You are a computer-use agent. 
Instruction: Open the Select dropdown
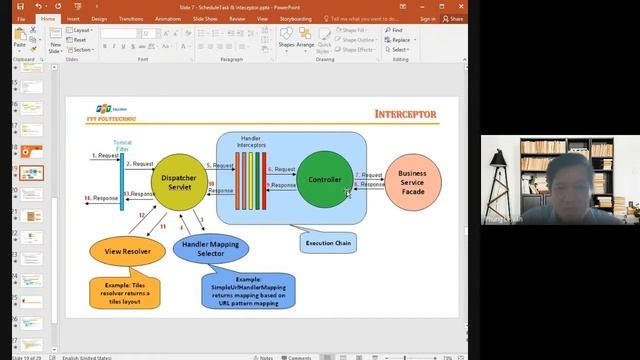coord(397,49)
